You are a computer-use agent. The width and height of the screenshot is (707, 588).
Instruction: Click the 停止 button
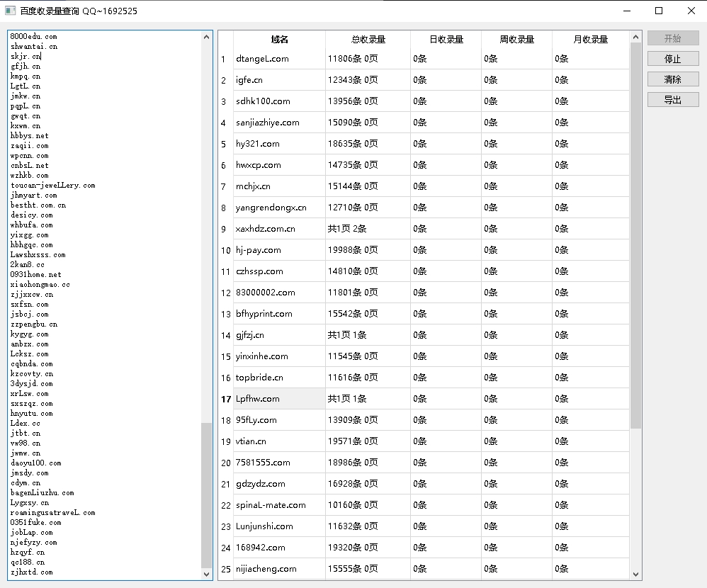[673, 59]
